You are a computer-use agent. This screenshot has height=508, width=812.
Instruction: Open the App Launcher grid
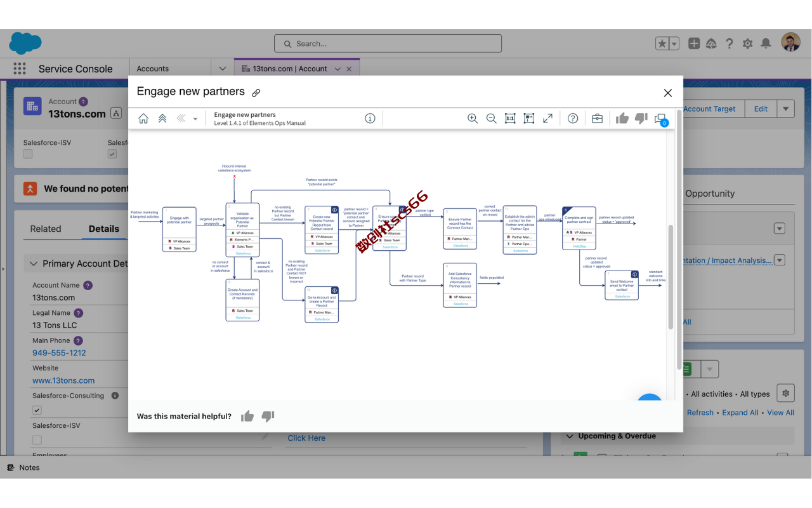click(19, 69)
